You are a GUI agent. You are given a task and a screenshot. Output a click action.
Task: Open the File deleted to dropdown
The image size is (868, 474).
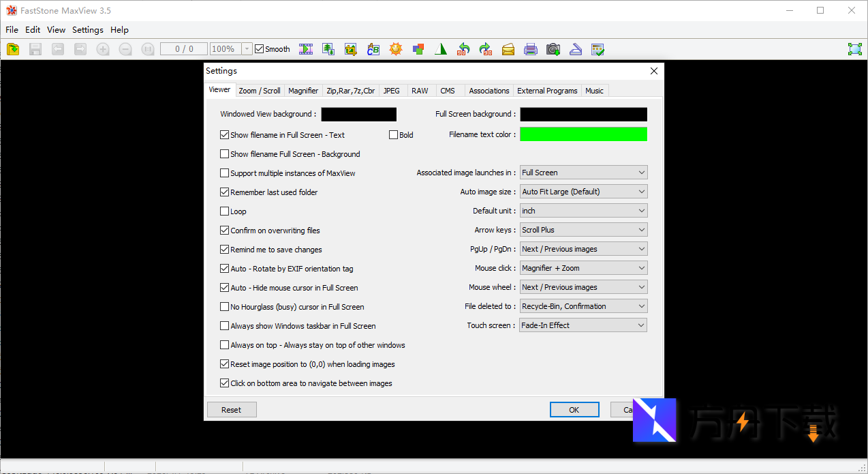click(583, 306)
